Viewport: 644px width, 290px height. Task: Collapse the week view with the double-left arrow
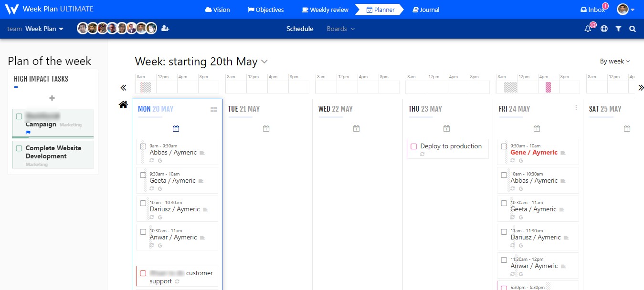tap(123, 87)
